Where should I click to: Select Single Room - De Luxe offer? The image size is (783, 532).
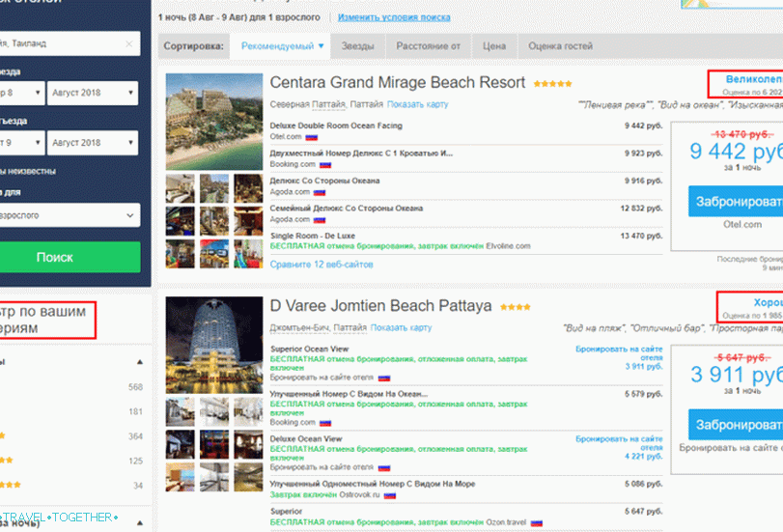click(466, 240)
